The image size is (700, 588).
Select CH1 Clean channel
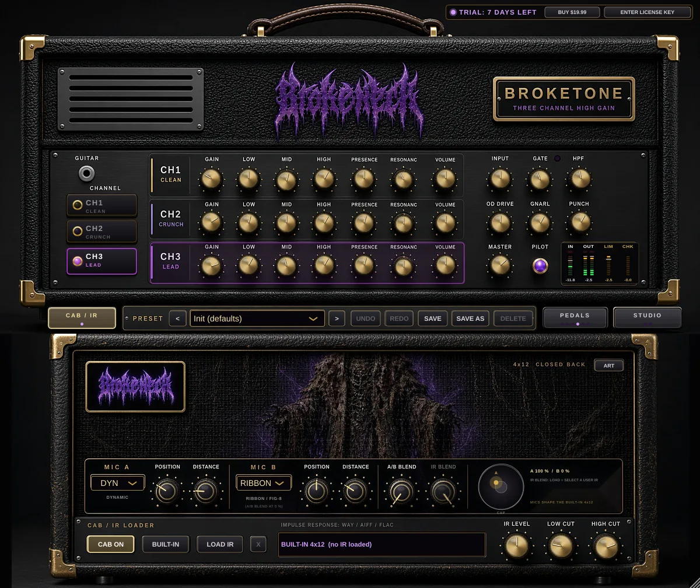[x=102, y=206]
